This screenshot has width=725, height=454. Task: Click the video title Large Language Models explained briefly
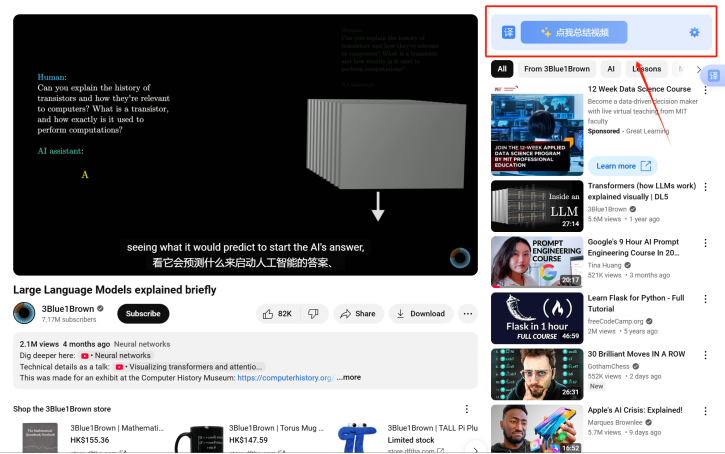coord(115,290)
